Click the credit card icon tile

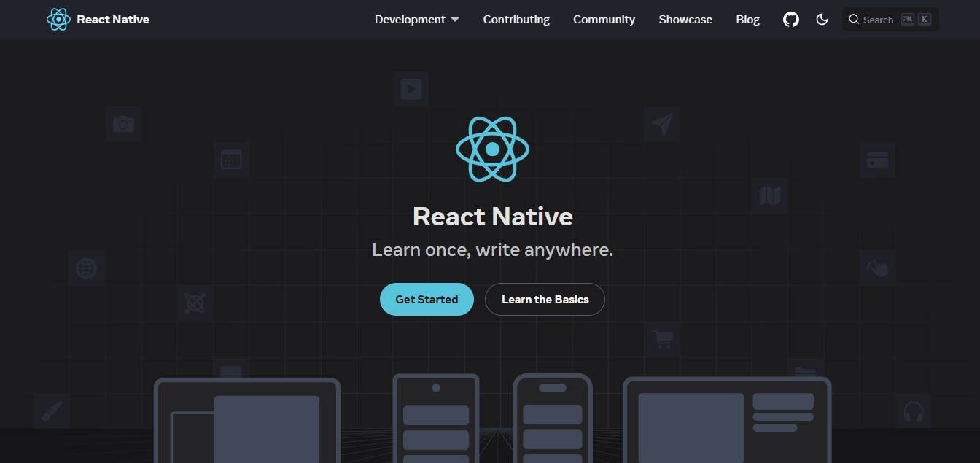(877, 160)
